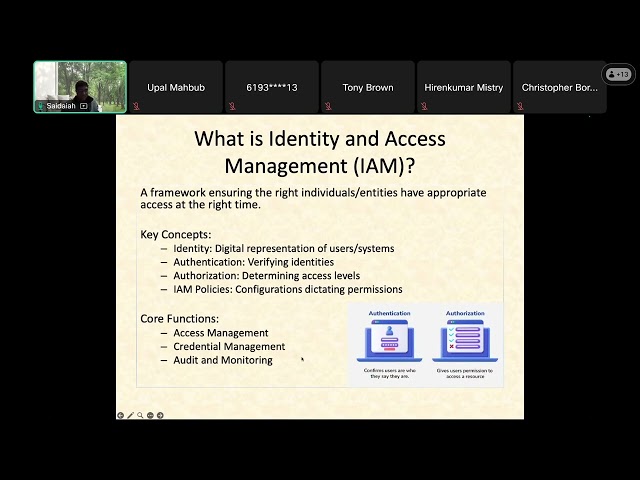
Task: Click 'A framework ensuring the right individuals' paragraph
Action: pyautogui.click(x=313, y=198)
